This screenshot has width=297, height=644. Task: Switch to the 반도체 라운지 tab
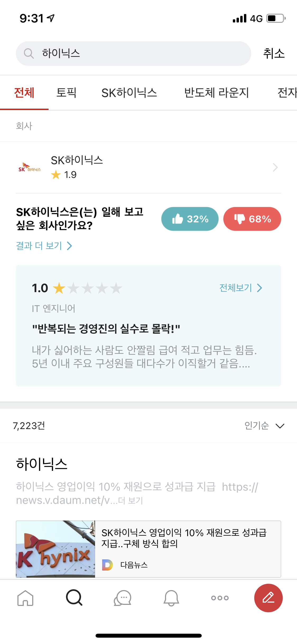click(216, 93)
